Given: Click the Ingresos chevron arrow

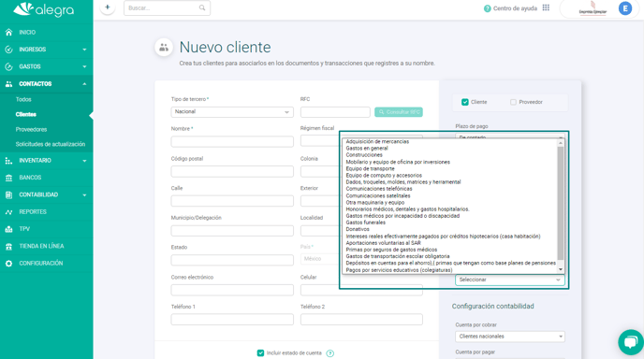Looking at the screenshot, I should click(x=84, y=50).
